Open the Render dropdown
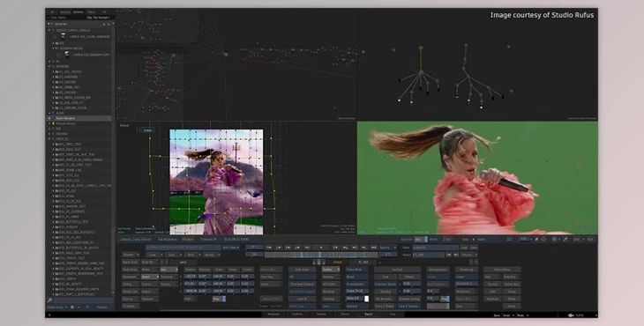644x326 pixels. point(131,255)
